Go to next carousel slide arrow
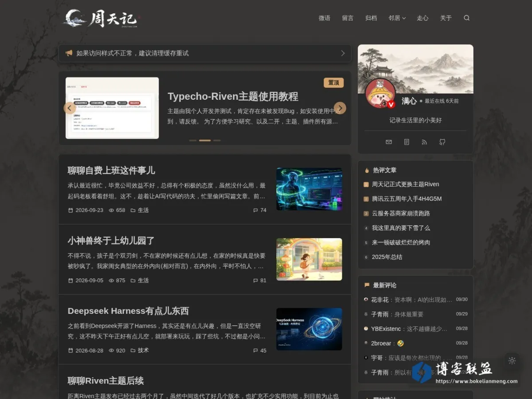 [x=340, y=108]
